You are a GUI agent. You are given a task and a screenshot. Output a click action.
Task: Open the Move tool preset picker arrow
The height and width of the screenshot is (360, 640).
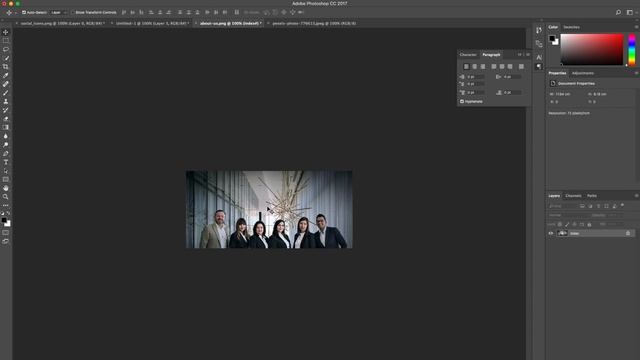(16, 13)
